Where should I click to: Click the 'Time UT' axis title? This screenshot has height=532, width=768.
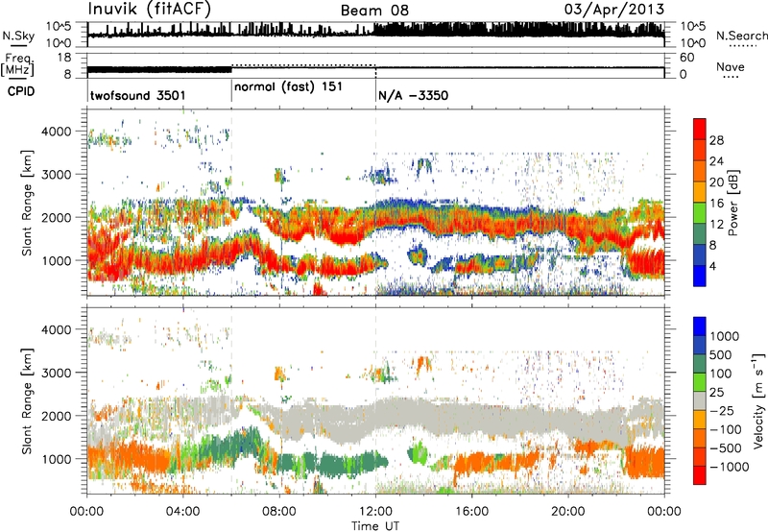point(375,525)
